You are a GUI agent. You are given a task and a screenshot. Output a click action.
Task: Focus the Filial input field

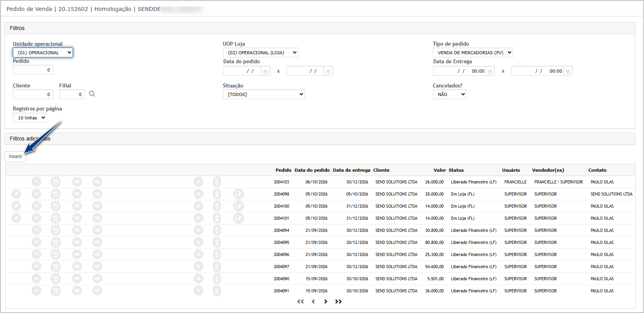tap(72, 94)
